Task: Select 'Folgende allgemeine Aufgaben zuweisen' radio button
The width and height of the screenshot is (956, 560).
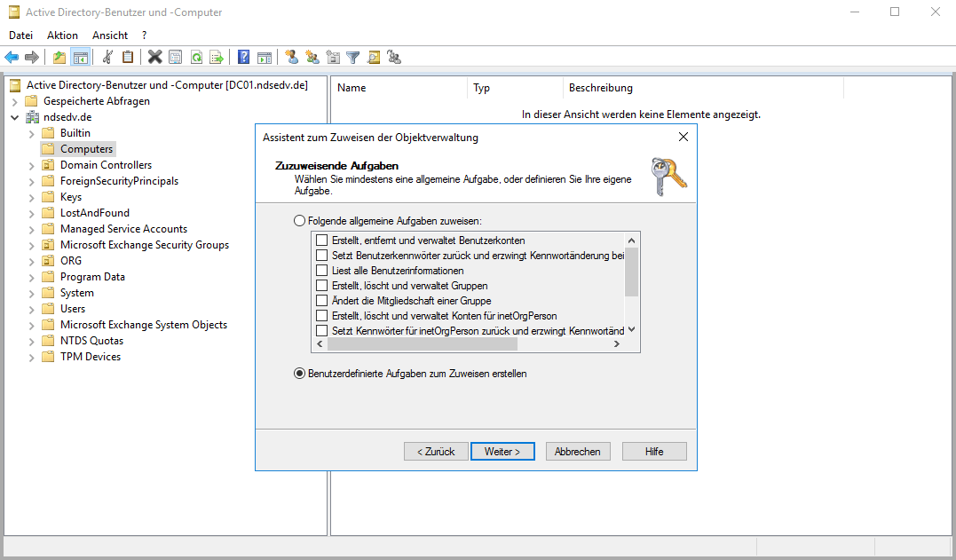Action: point(299,220)
